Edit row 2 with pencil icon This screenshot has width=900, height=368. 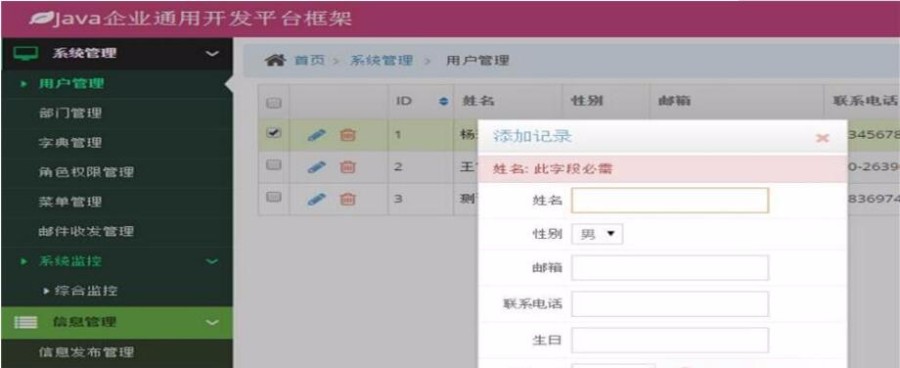(x=317, y=167)
